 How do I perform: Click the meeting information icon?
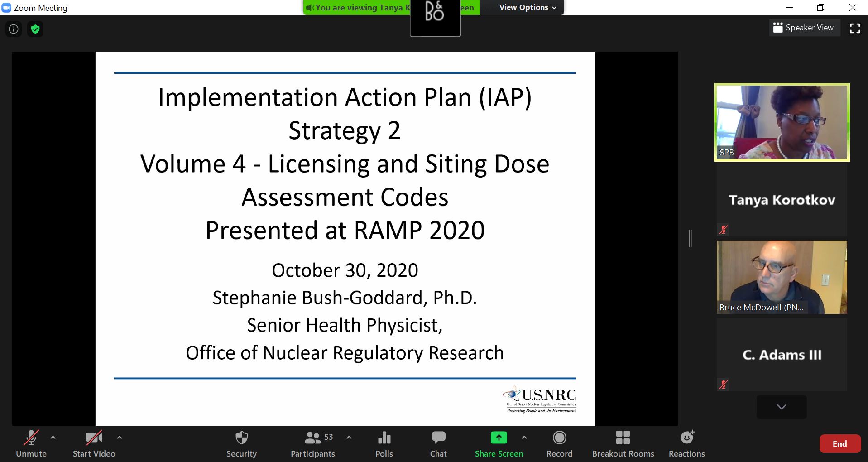tap(14, 29)
